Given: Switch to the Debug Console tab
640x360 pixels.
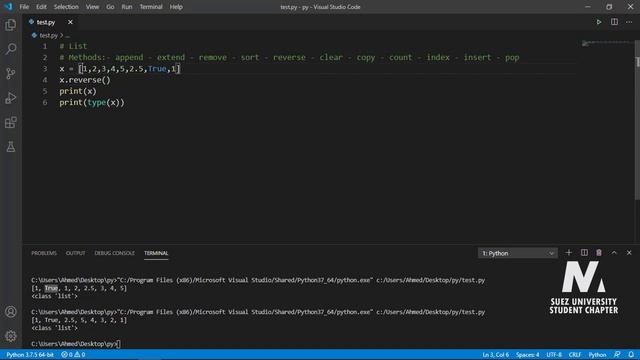Looking at the screenshot, I should tap(114, 253).
